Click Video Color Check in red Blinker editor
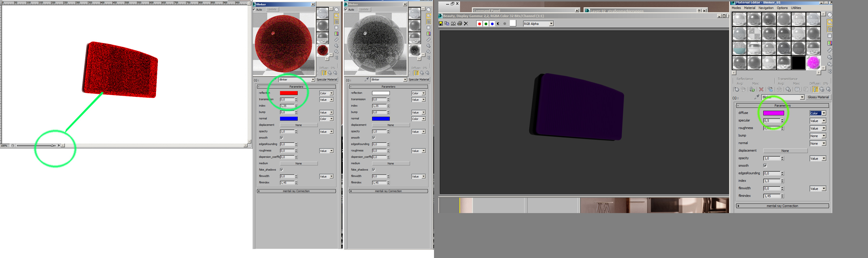Image resolution: width=868 pixels, height=258 pixels. [x=336, y=34]
